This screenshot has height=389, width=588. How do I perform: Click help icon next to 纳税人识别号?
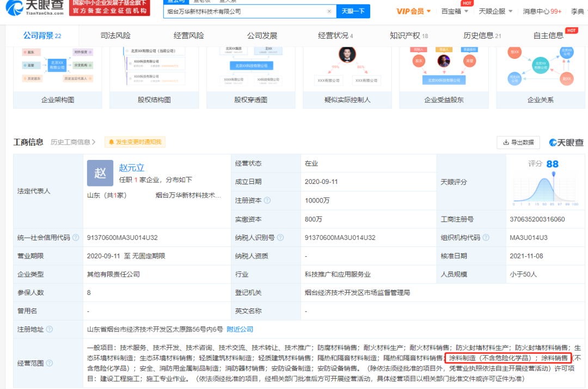click(x=280, y=238)
